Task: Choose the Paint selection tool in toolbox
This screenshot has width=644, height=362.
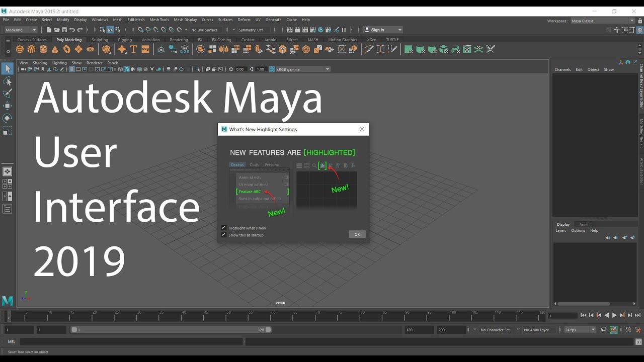Action: 7,94
